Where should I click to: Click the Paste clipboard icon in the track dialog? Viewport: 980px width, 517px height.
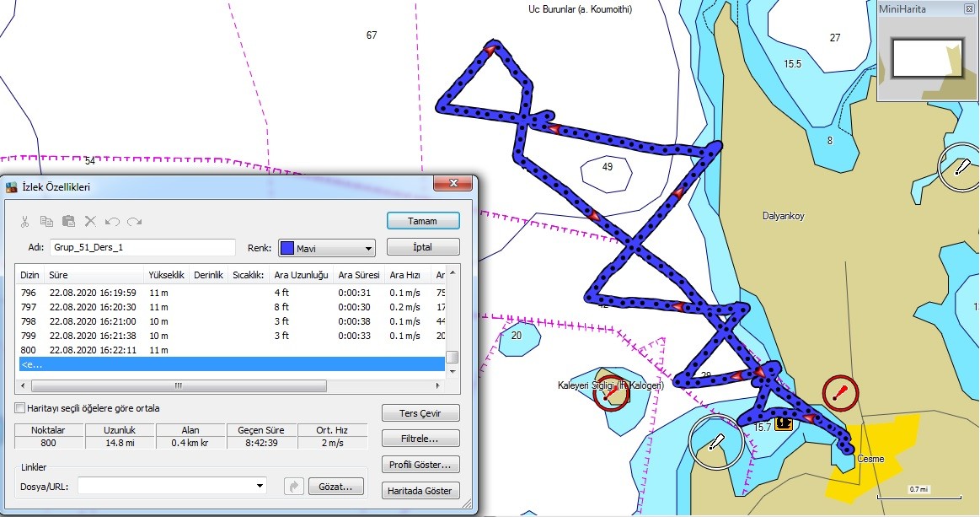(x=69, y=221)
